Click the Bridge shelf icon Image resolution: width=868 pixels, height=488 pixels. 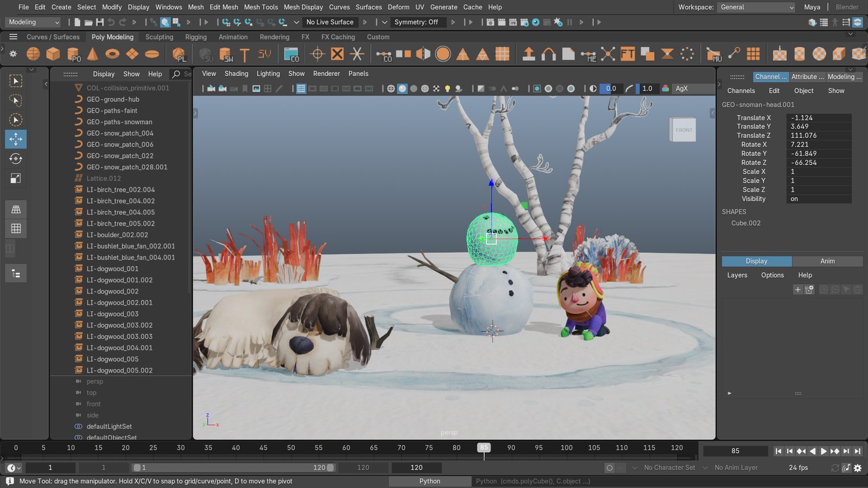548,54
